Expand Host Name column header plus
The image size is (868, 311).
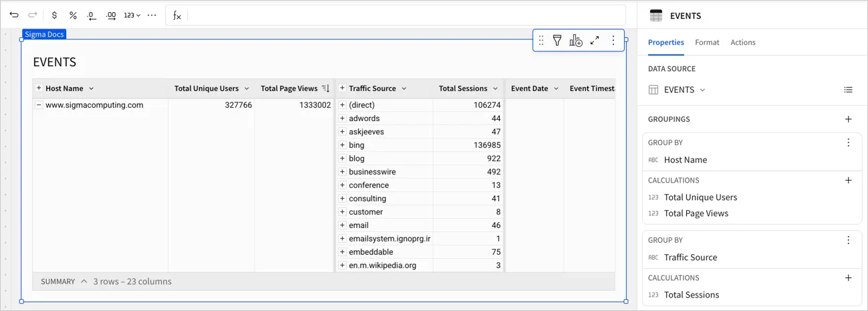[x=39, y=88]
